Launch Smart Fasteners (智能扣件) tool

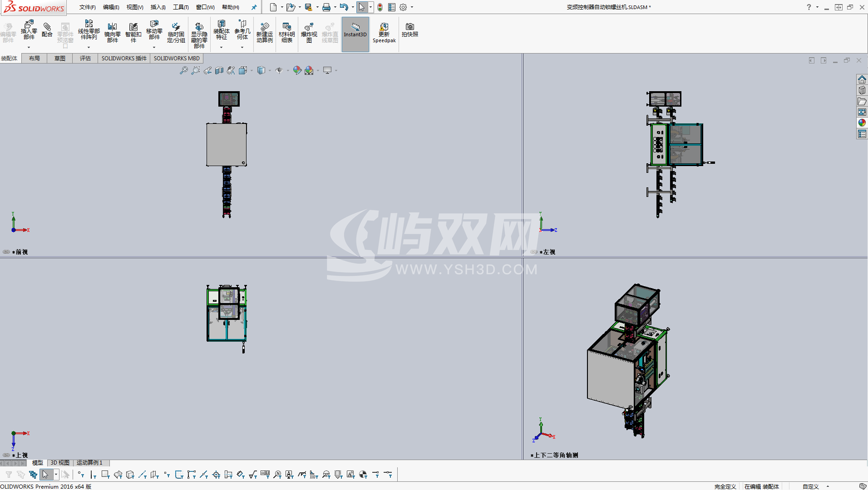click(133, 33)
